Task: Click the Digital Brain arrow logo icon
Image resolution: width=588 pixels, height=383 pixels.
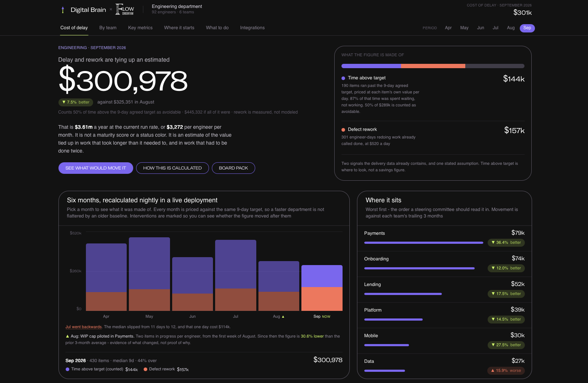Action: 63,10
